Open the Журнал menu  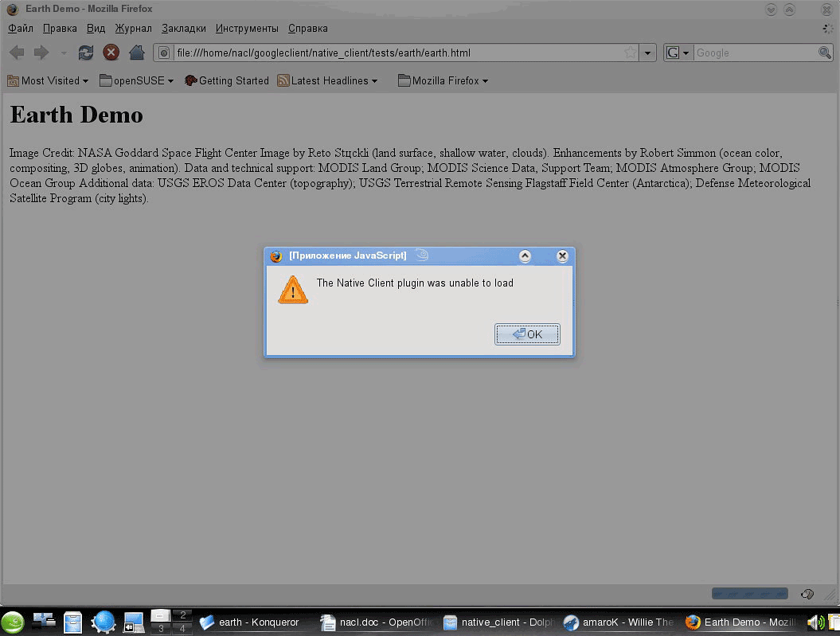point(134,29)
